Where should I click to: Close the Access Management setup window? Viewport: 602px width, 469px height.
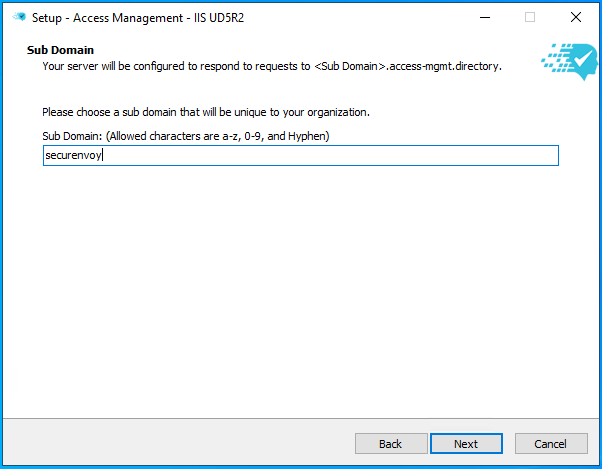[x=576, y=17]
